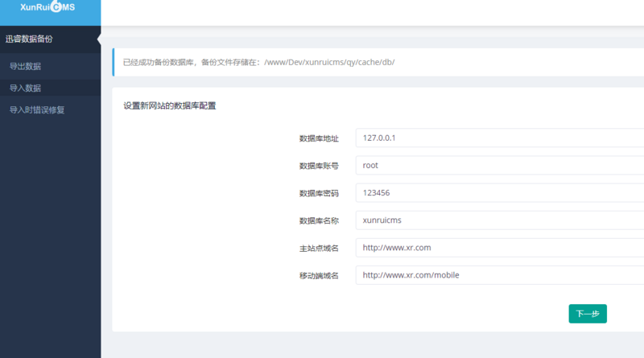Click the sidebar active-section arrow pointer
Screen dimensions: 644x358
[x=98, y=39]
